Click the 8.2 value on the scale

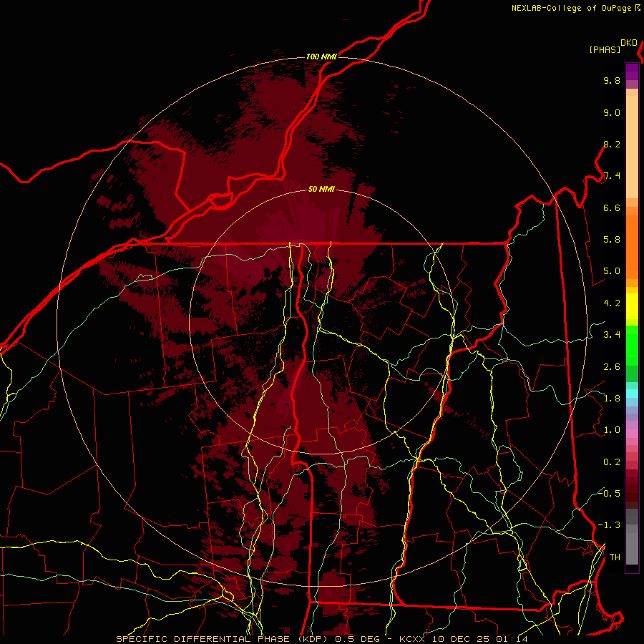pos(612,144)
